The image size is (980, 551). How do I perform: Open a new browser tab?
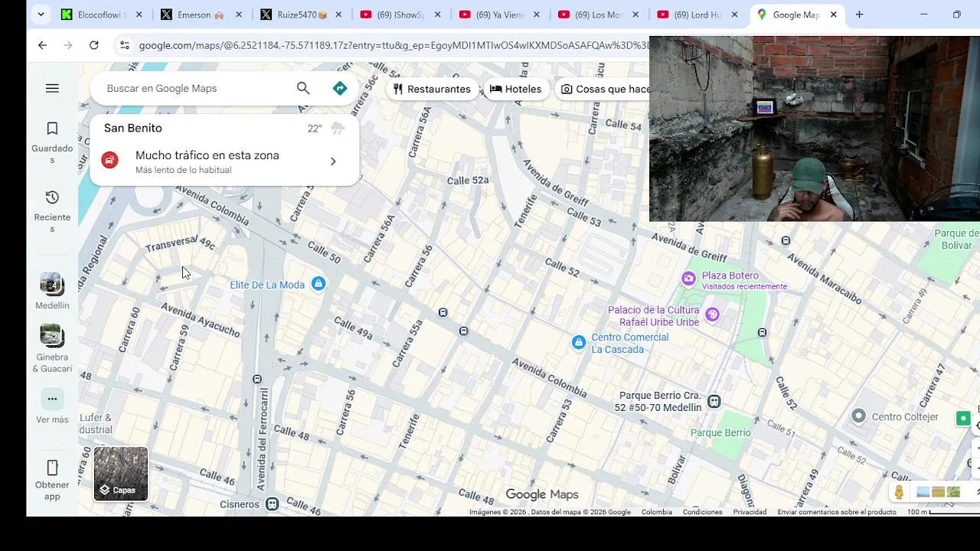[x=859, y=15]
